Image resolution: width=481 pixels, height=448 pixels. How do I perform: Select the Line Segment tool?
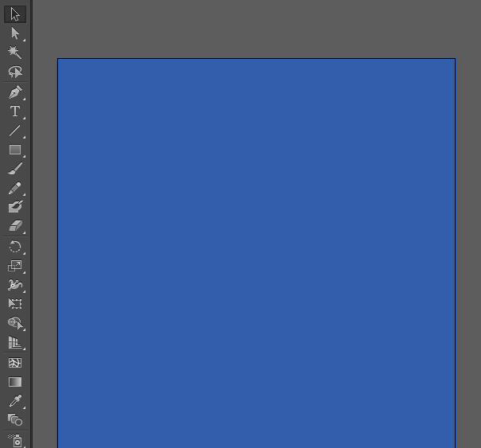tap(15, 131)
